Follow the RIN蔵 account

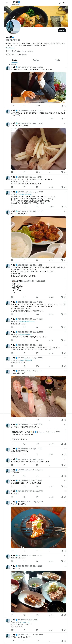[62, 30]
